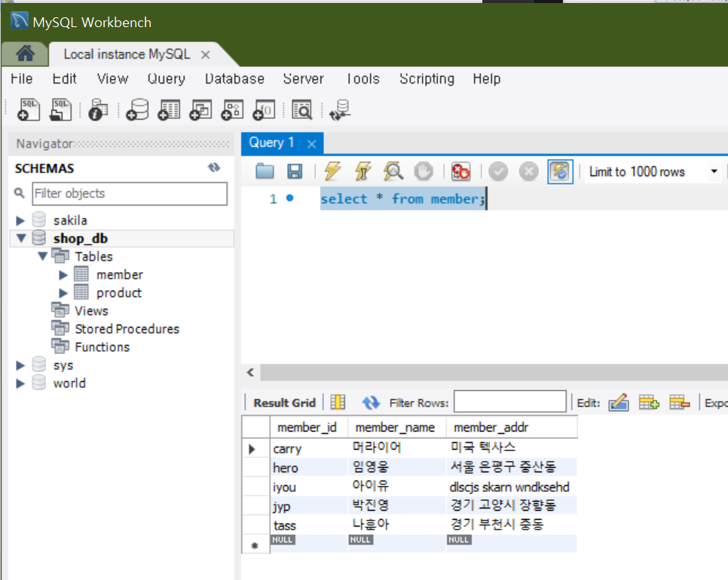Execute the query with lightning bolt icon
This screenshot has width=728, height=580.
tap(332, 171)
